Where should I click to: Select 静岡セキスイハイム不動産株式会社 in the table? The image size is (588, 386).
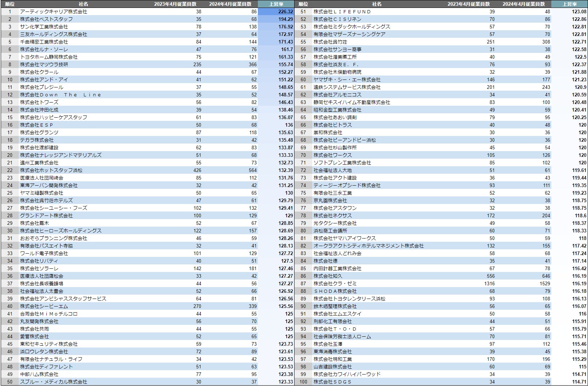tap(352, 102)
